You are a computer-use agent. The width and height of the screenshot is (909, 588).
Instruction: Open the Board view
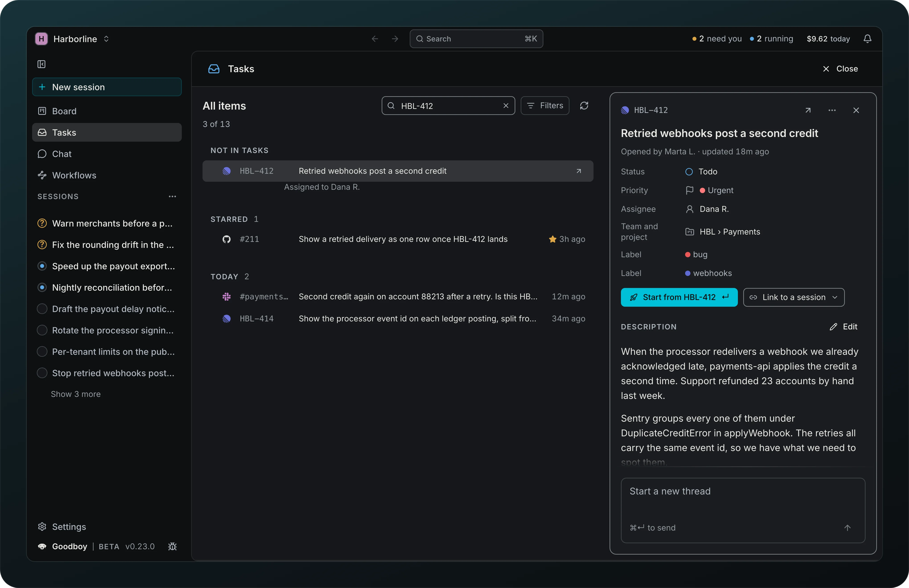point(107,111)
